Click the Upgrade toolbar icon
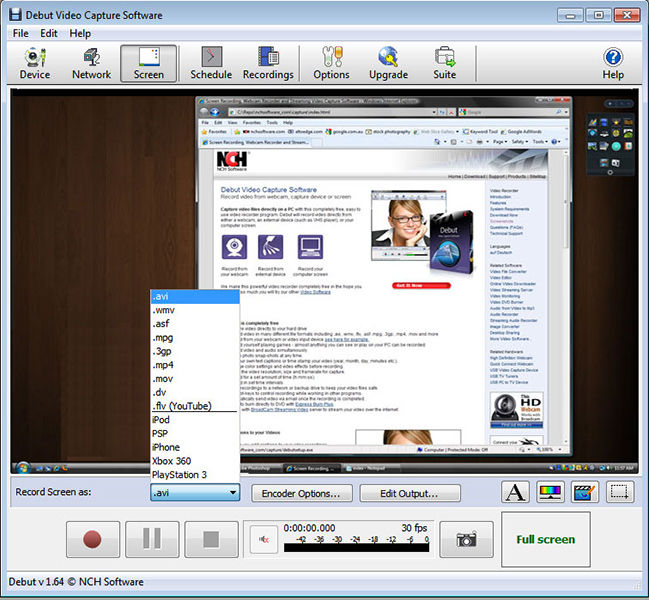 [388, 62]
